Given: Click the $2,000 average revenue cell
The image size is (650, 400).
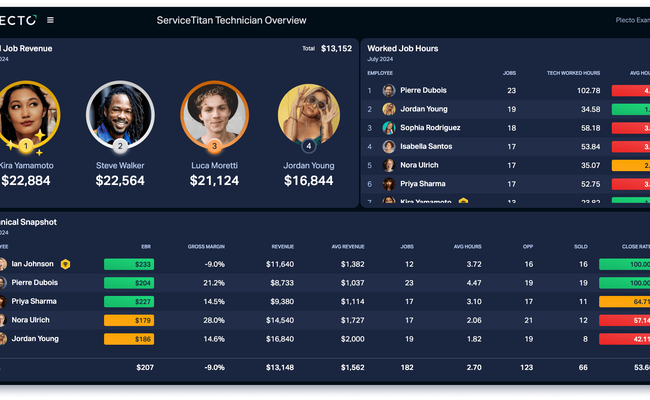Looking at the screenshot, I should 353,339.
